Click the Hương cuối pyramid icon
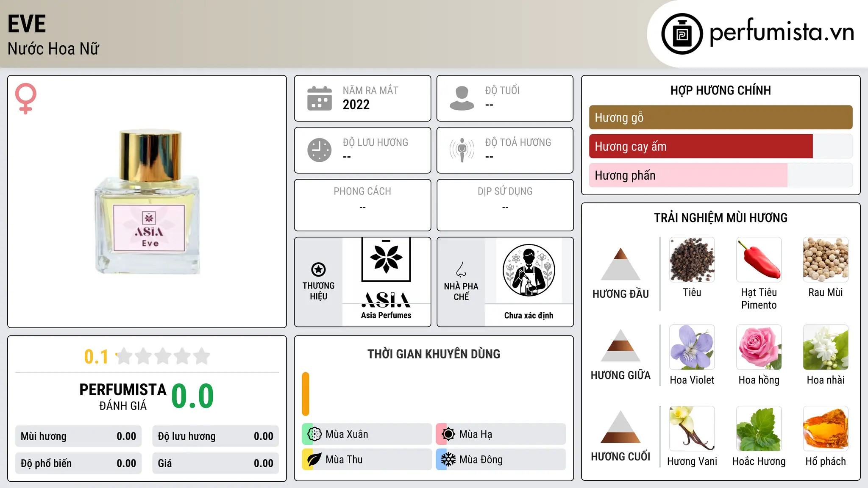868x488 pixels. (x=620, y=427)
